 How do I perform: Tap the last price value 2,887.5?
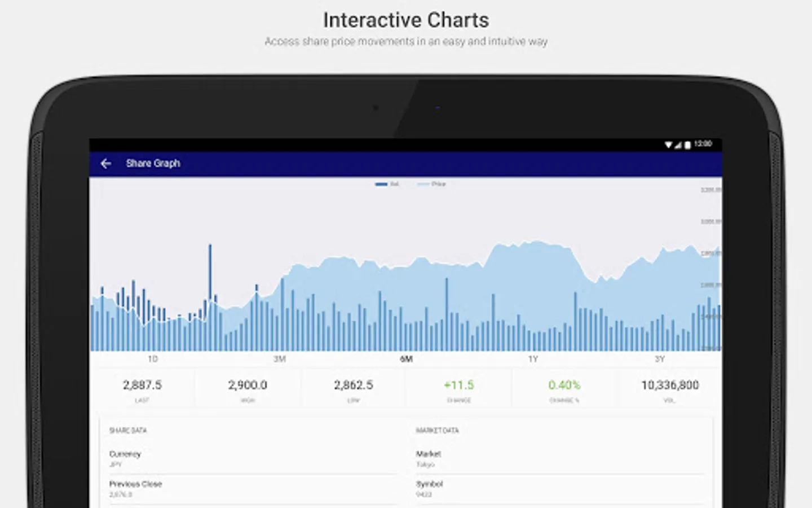pos(142,385)
